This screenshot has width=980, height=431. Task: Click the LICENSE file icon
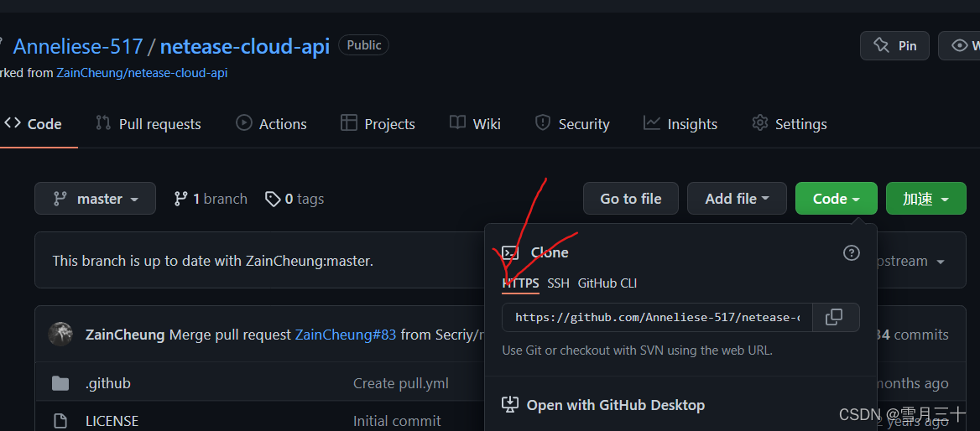point(60,420)
